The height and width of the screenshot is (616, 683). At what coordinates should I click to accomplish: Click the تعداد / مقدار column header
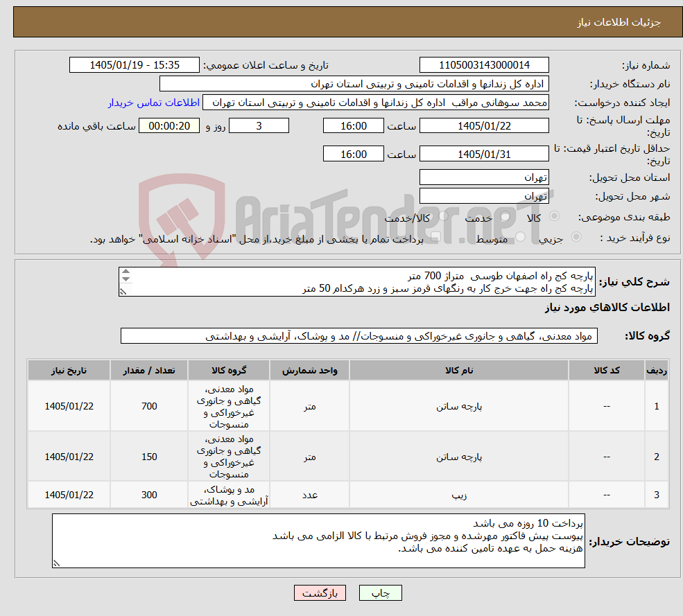[x=149, y=371]
